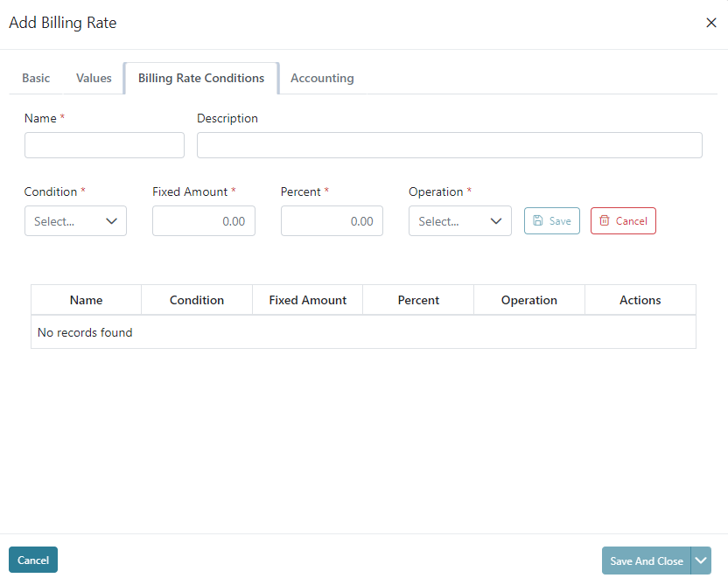Click the Fixed Amount field
This screenshot has width=728, height=585.
pos(204,221)
